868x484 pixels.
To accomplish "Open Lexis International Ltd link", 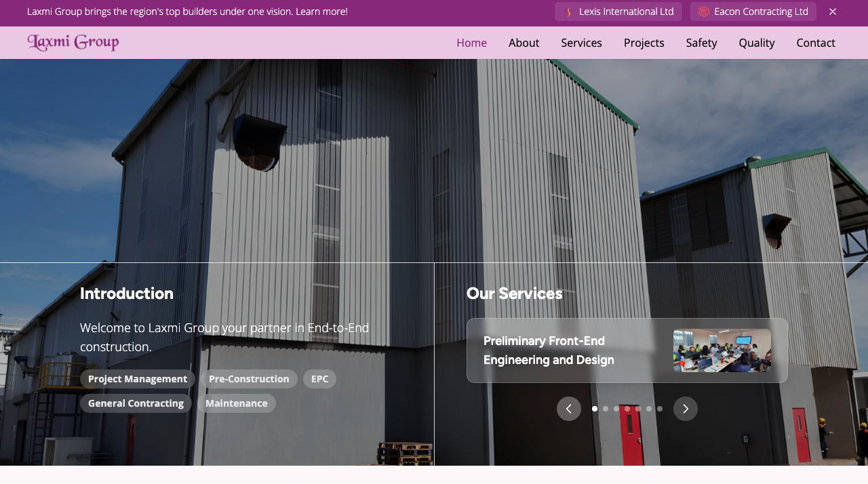I will pyautogui.click(x=618, y=12).
